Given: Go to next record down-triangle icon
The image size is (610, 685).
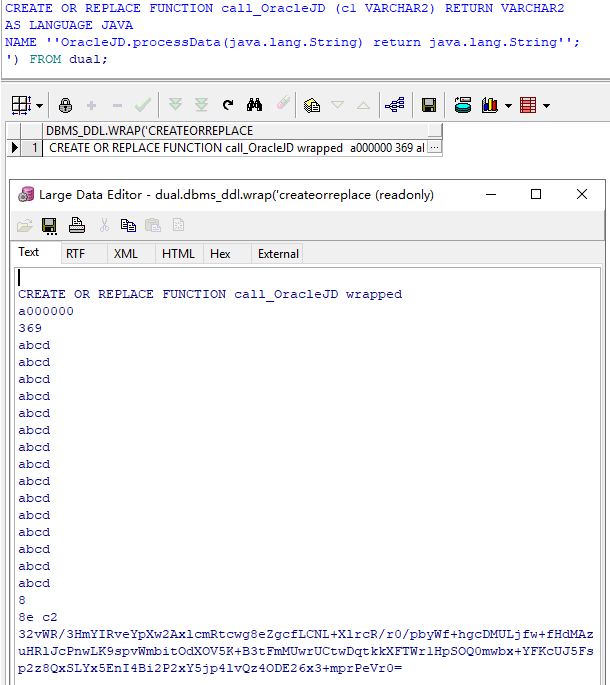Looking at the screenshot, I should (337, 105).
